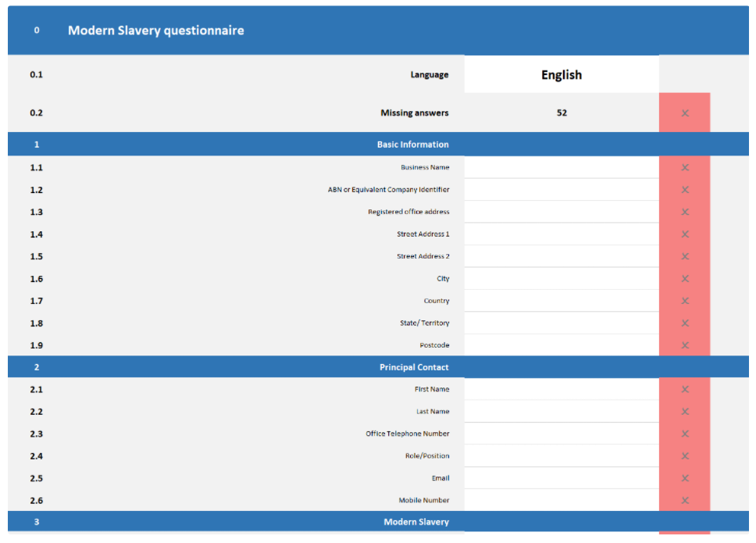The width and height of the screenshot is (756, 543).
Task: Click row number 0.2
Action: point(36,113)
